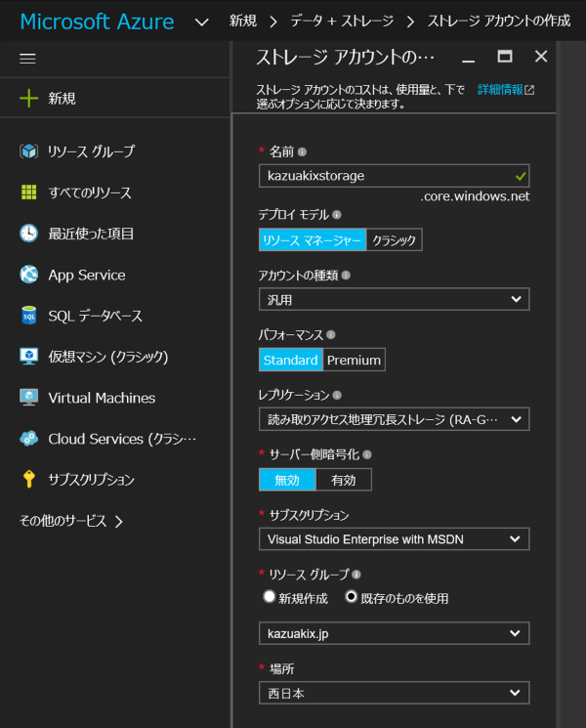Expand その他のサービス chevron
Screen dimensions: 586x728
(119, 522)
